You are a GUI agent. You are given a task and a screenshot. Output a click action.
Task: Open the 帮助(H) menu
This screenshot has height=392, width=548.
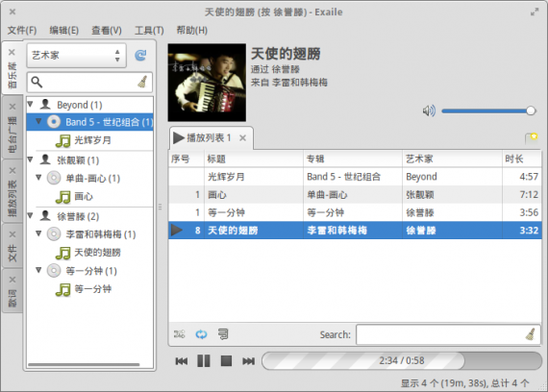click(192, 31)
